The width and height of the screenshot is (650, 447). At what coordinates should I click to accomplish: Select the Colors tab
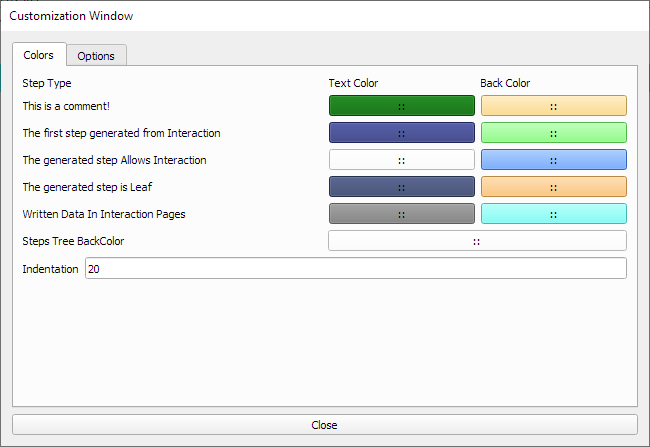tap(39, 55)
